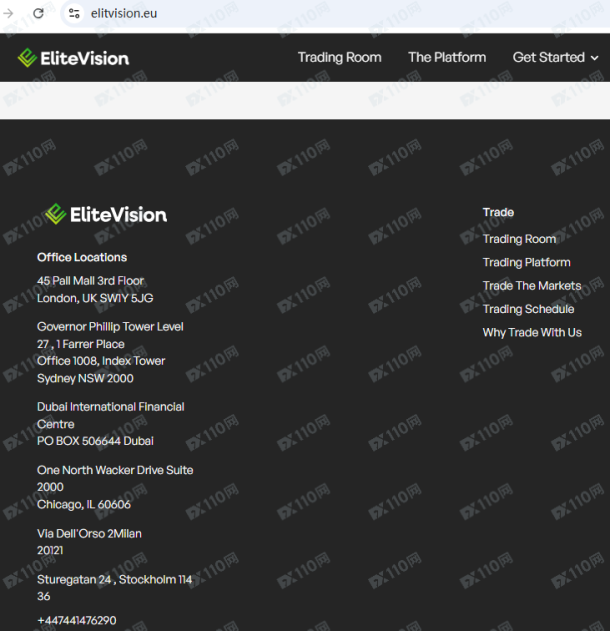610x631 pixels.
Task: Expand the Get Started dropdown
Action: (x=555, y=58)
